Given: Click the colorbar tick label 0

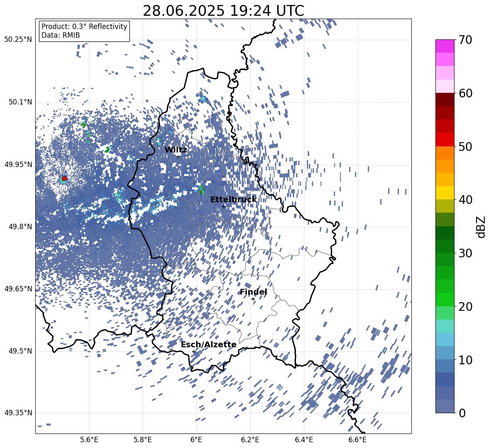Looking at the screenshot, I should pyautogui.click(x=462, y=413).
